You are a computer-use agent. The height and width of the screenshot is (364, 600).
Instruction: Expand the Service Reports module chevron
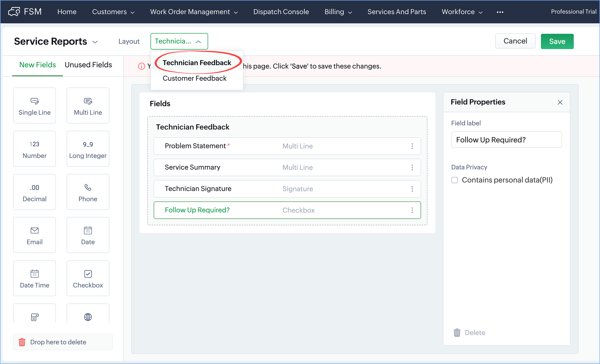click(x=95, y=42)
